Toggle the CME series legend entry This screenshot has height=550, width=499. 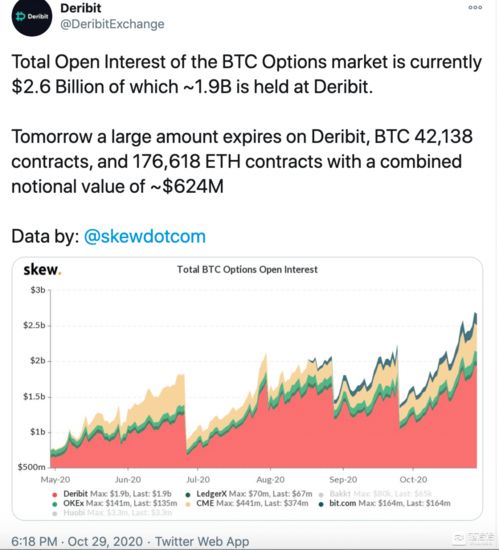tap(247, 503)
